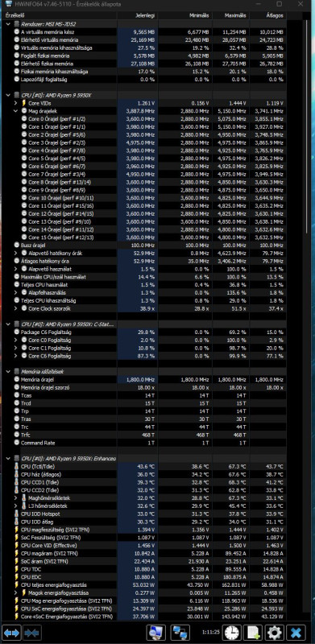Click icon beside Command Rate row
This screenshot has height=644, width=315.
pos(16,444)
